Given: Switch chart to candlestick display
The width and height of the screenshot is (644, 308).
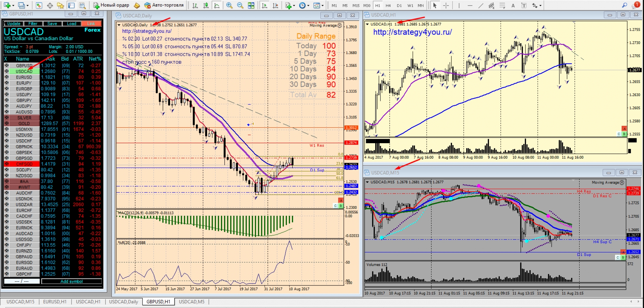Looking at the screenshot, I should pyautogui.click(x=206, y=5).
